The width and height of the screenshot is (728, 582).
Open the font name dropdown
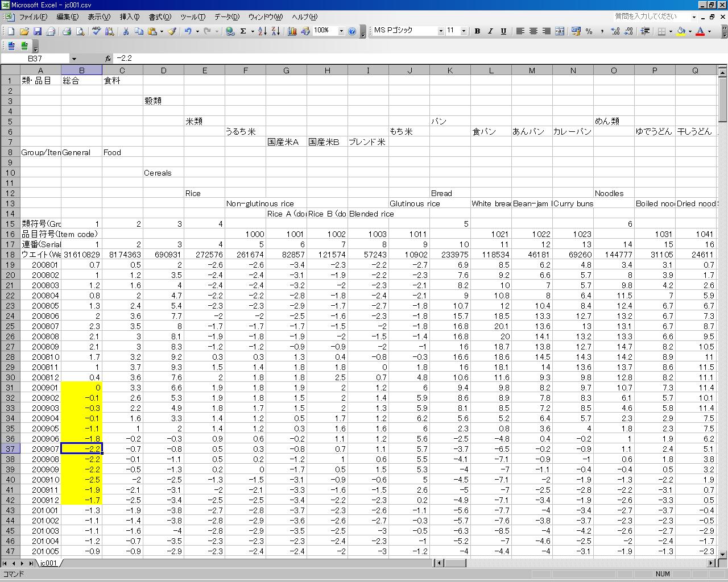[441, 31]
